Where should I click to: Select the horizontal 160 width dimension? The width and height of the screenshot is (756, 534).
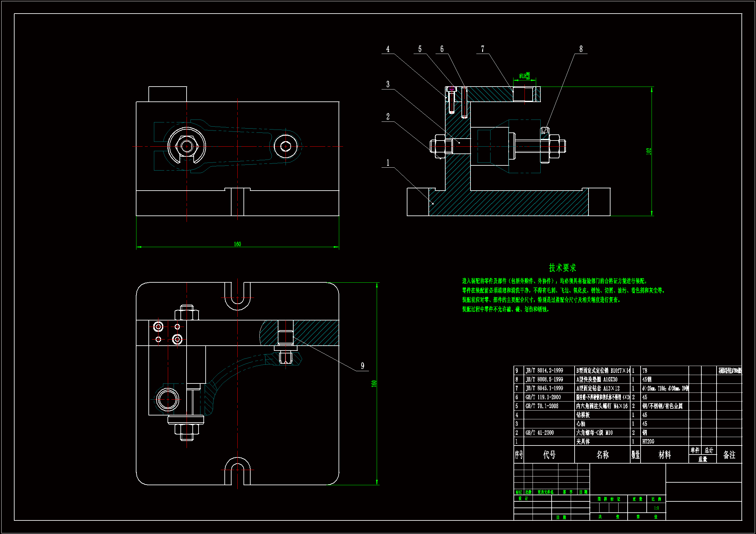click(x=237, y=244)
